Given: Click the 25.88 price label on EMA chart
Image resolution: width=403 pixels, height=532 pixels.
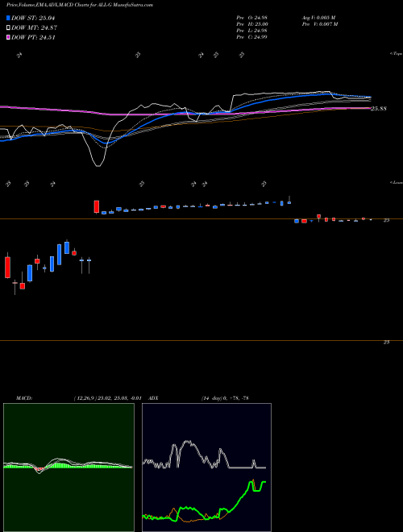Looking at the screenshot, I should 379,109.
